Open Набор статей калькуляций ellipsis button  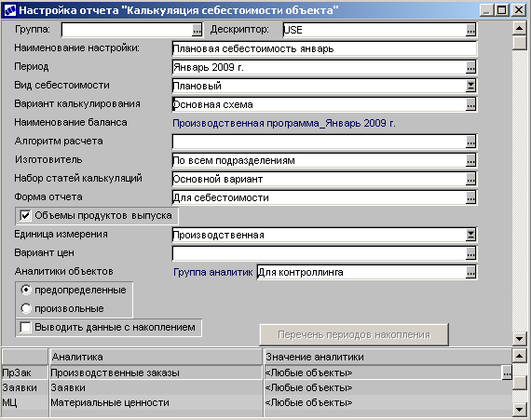(470, 179)
